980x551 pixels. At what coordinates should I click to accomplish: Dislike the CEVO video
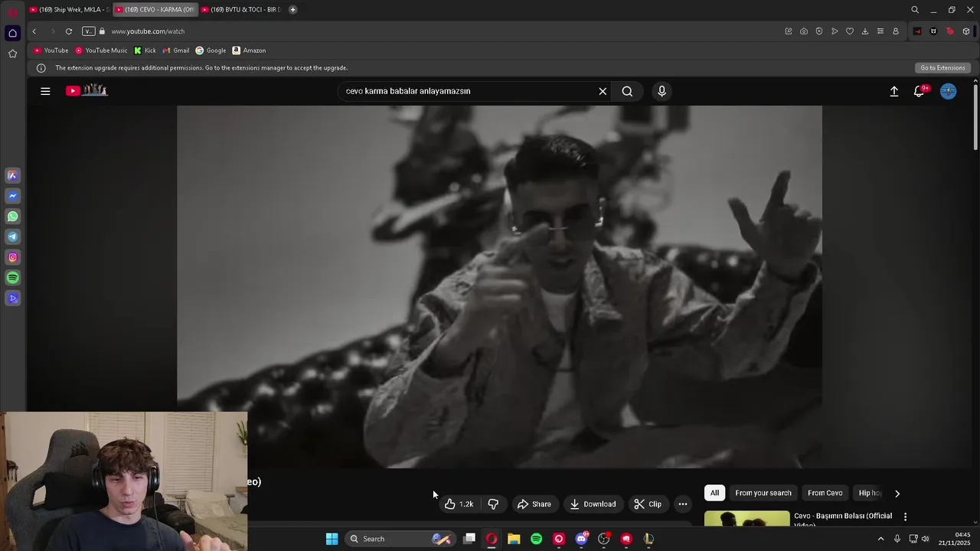coord(493,504)
